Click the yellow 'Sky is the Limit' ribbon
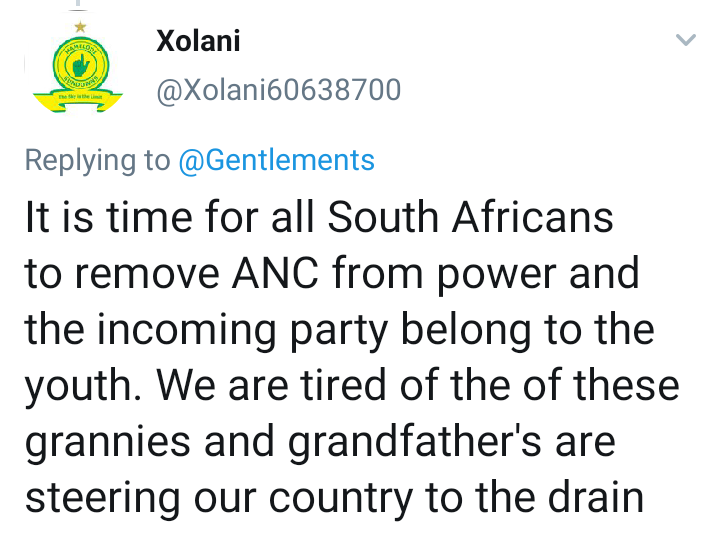This screenshot has height=539, width=720. (79, 100)
